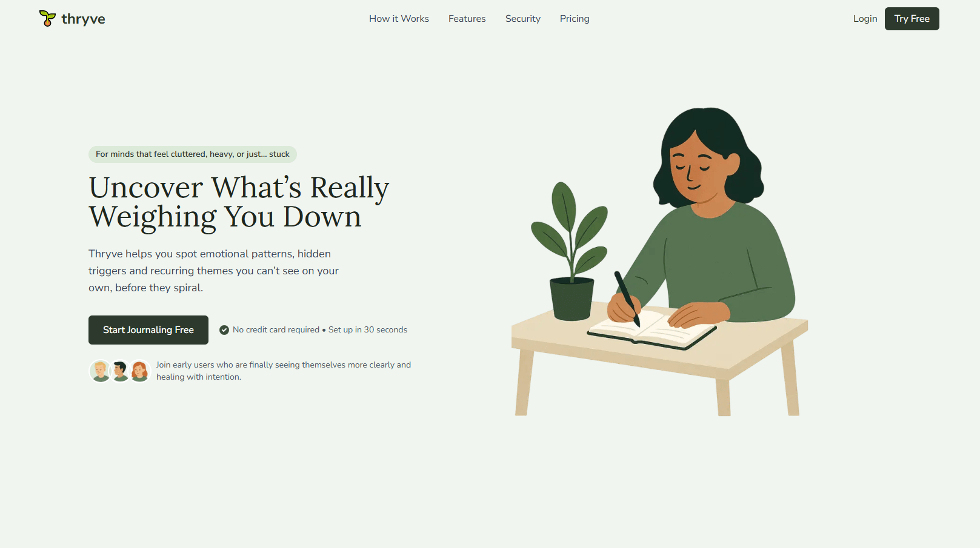Click the Login link
980x548 pixels.
coord(865,19)
